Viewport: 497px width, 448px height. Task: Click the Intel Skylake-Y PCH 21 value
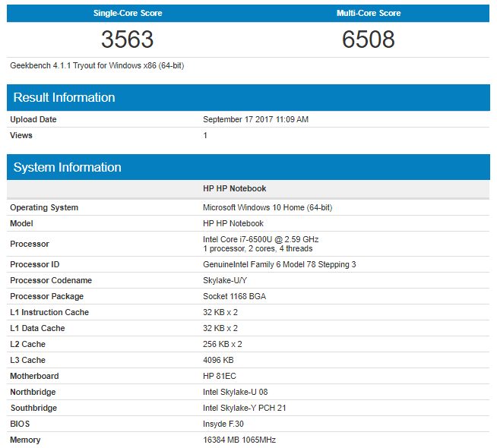245,408
